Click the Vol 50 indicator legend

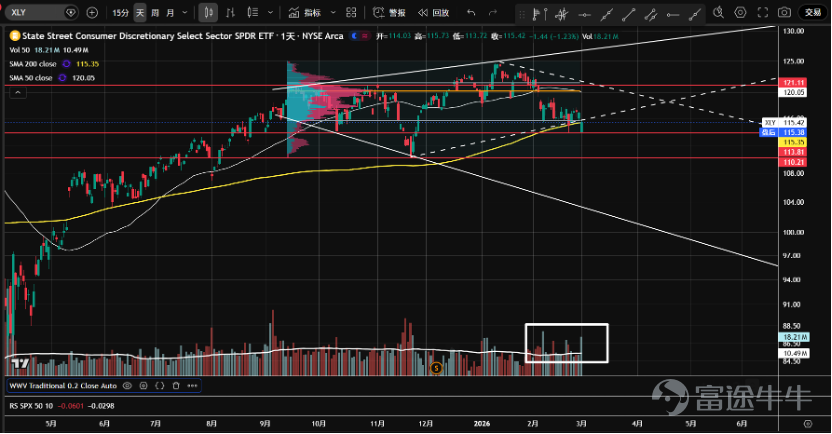[x=49, y=50]
